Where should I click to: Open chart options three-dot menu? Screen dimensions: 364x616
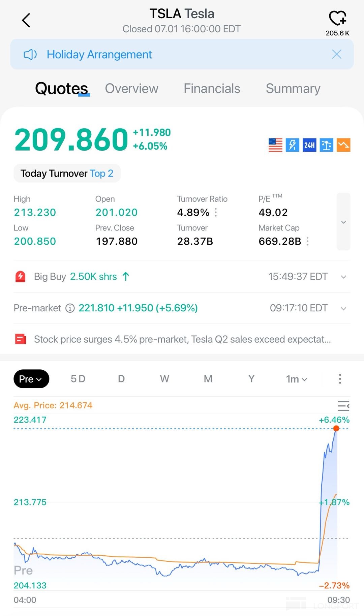[340, 379]
